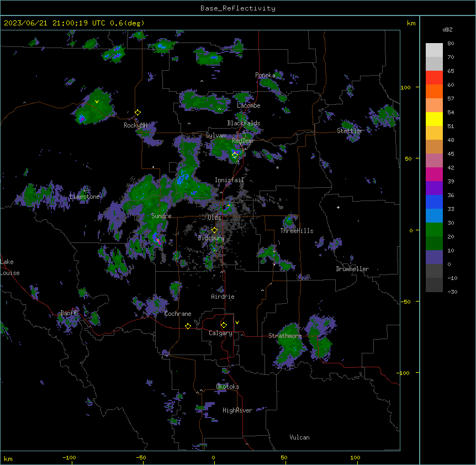
Task: Click the Lake Louise label
Action: point(10,267)
